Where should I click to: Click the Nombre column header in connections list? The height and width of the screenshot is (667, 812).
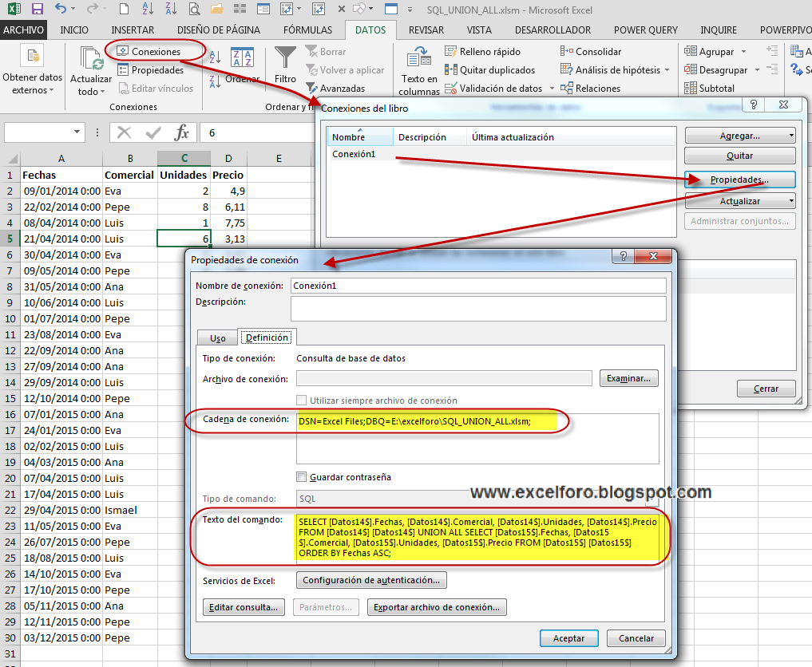[360, 136]
